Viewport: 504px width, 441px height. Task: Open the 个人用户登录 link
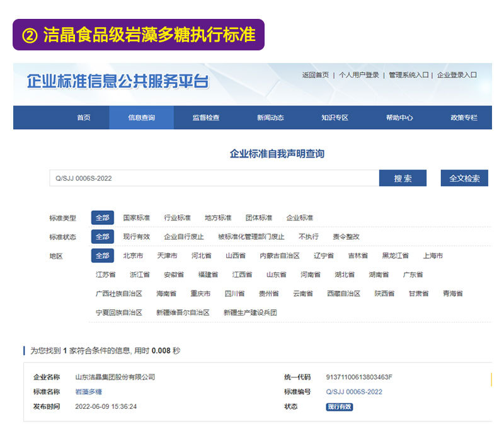click(359, 75)
